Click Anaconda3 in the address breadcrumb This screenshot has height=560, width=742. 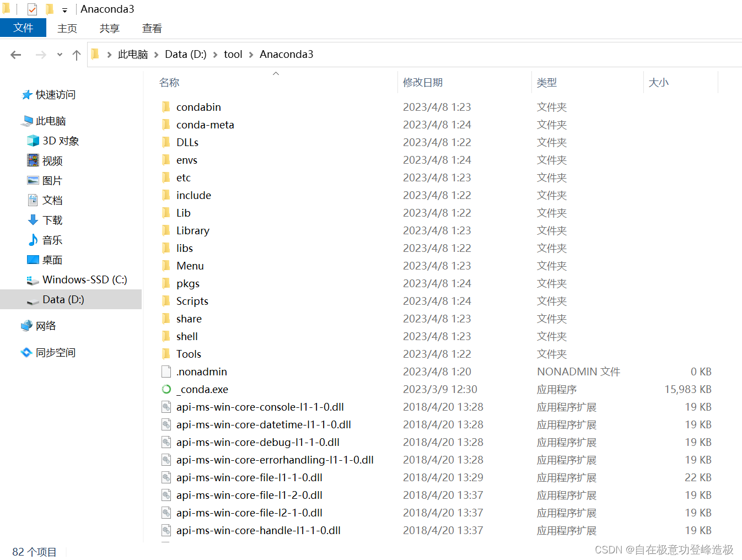click(287, 54)
